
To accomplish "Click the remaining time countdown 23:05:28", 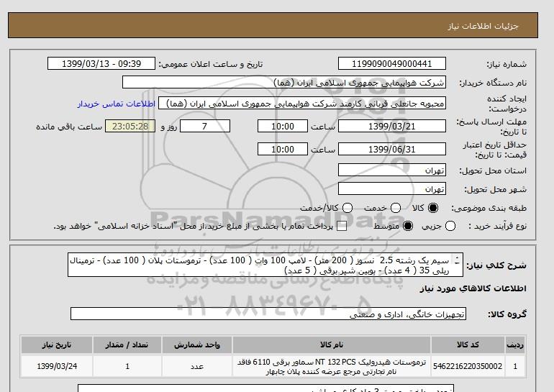I will click(x=130, y=126).
